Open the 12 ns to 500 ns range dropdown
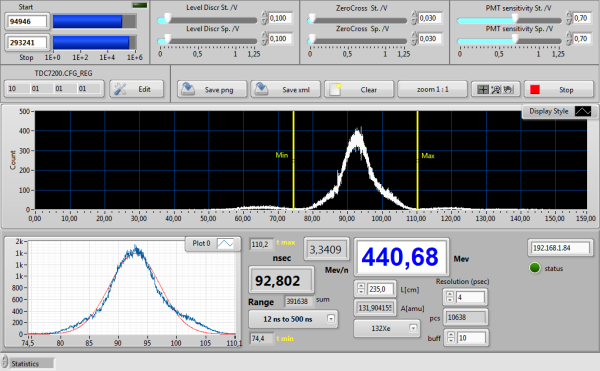Screen dimensions: 600x371 point(293,319)
